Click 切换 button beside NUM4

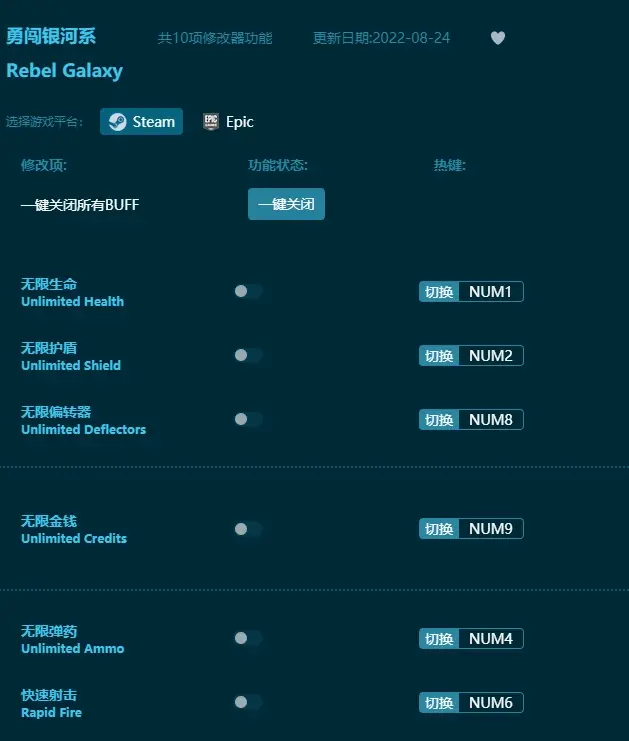(439, 638)
